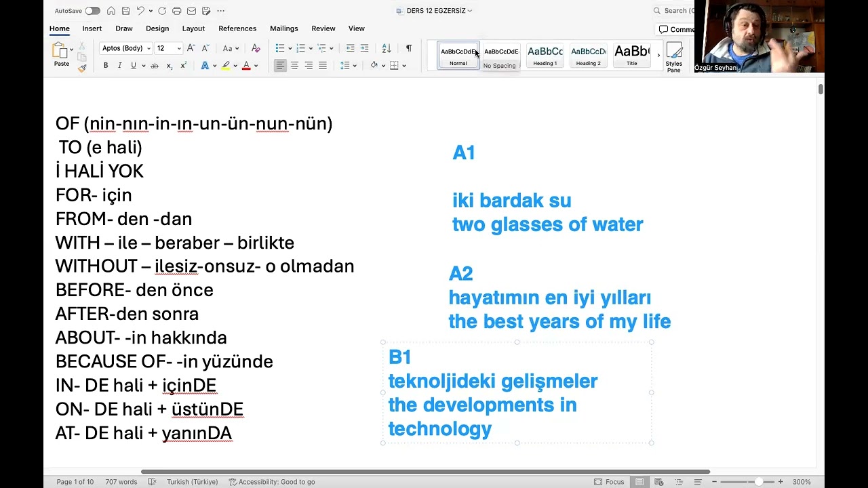The image size is (868, 488).
Task: Apply the red font color
Action: [246, 66]
